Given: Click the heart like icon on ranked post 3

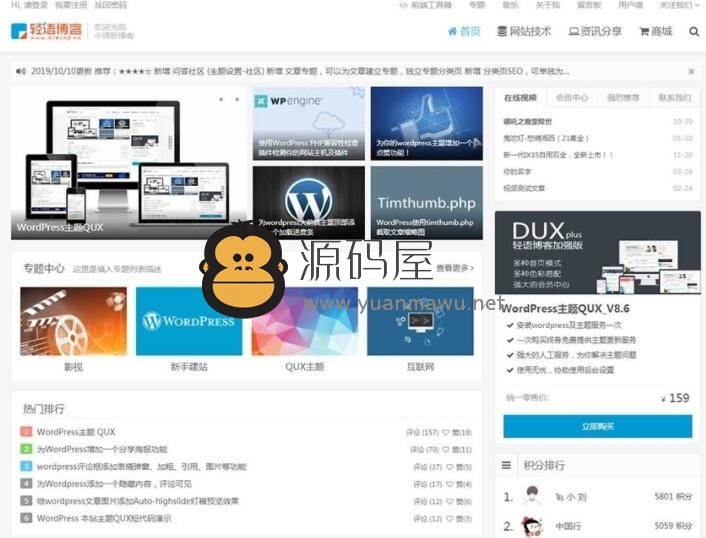Looking at the screenshot, I should (449, 467).
